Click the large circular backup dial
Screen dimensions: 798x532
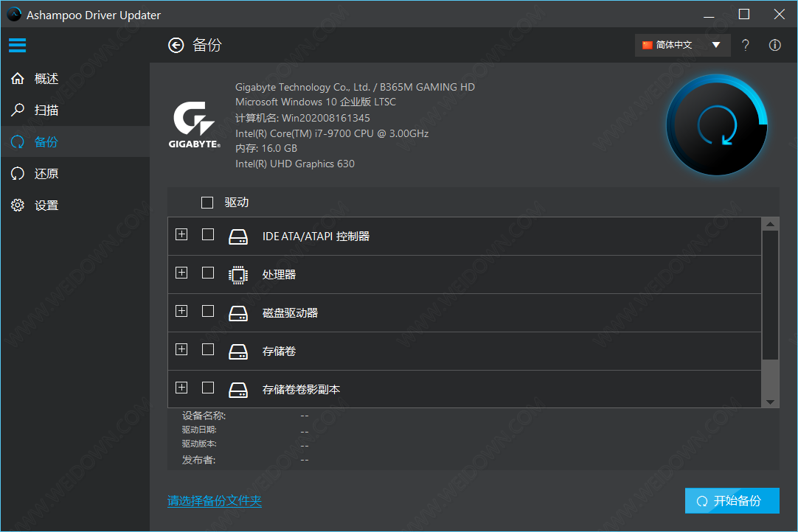(x=717, y=125)
